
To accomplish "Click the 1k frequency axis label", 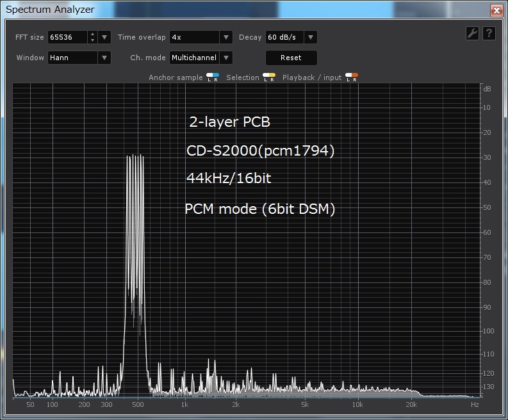I will [184, 405].
